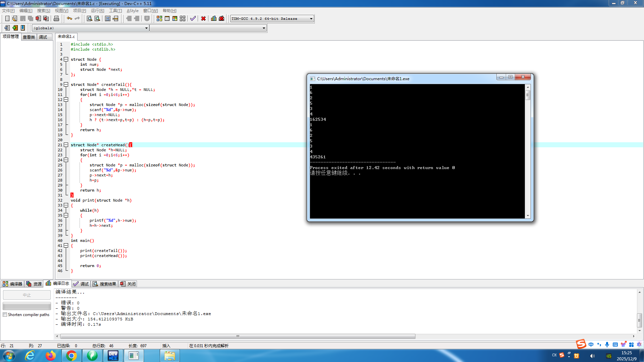Click the Insert green plus icon

pyautogui.click(x=15, y=28)
